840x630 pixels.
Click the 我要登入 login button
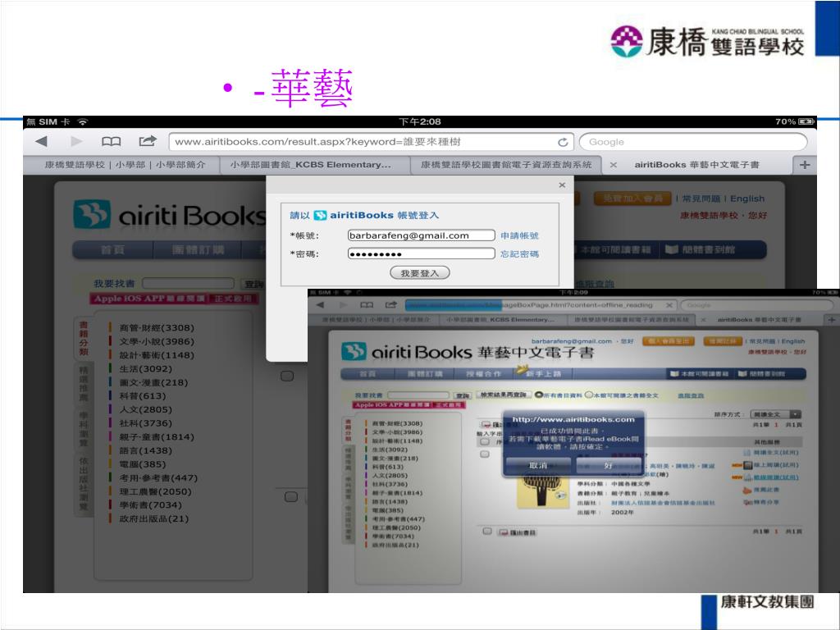(420, 273)
